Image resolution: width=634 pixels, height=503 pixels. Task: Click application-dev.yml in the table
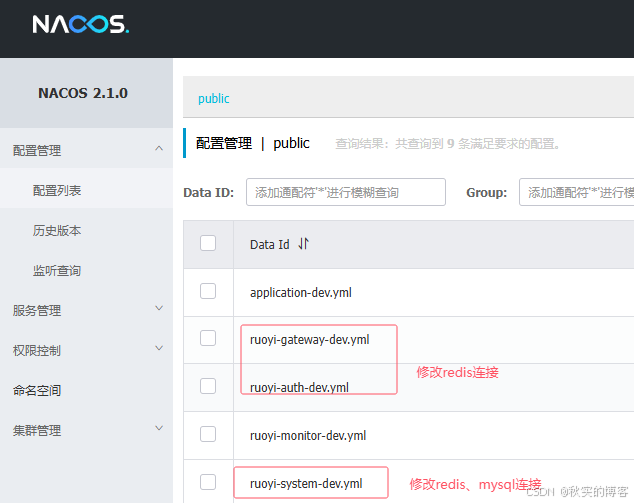tap(301, 292)
